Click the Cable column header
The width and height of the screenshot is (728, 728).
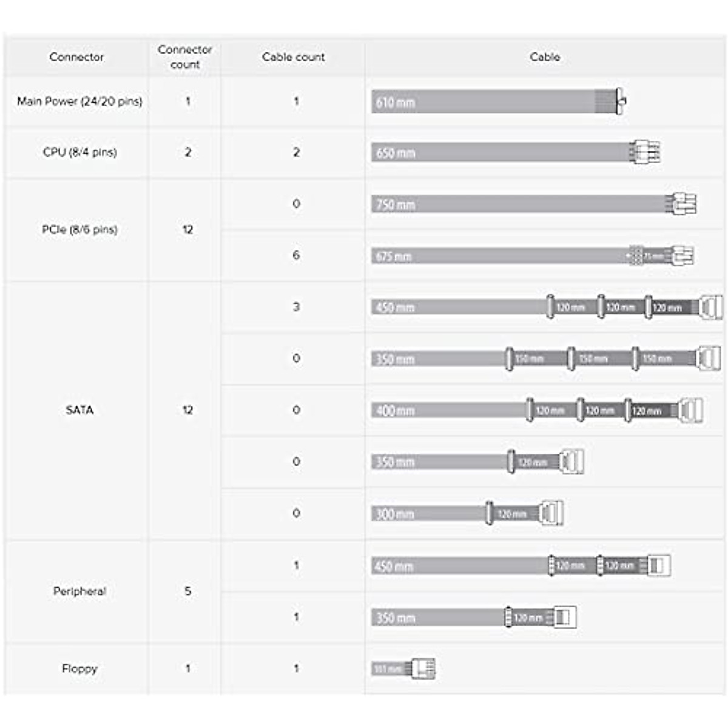coord(545,57)
